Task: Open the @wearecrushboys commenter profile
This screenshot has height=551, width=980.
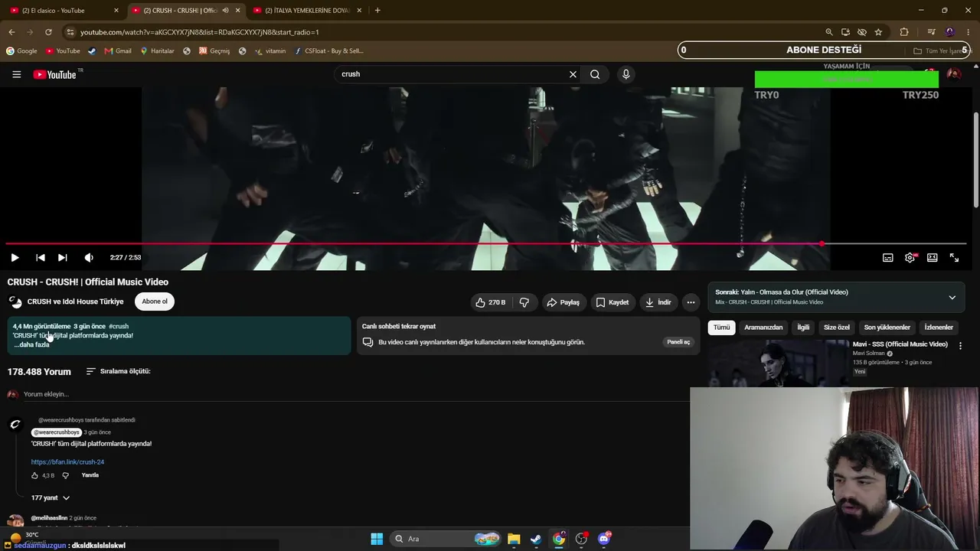Action: (56, 432)
